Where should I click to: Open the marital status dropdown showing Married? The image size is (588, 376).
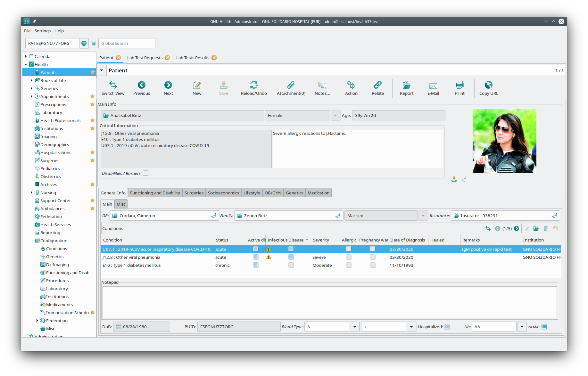pos(423,216)
